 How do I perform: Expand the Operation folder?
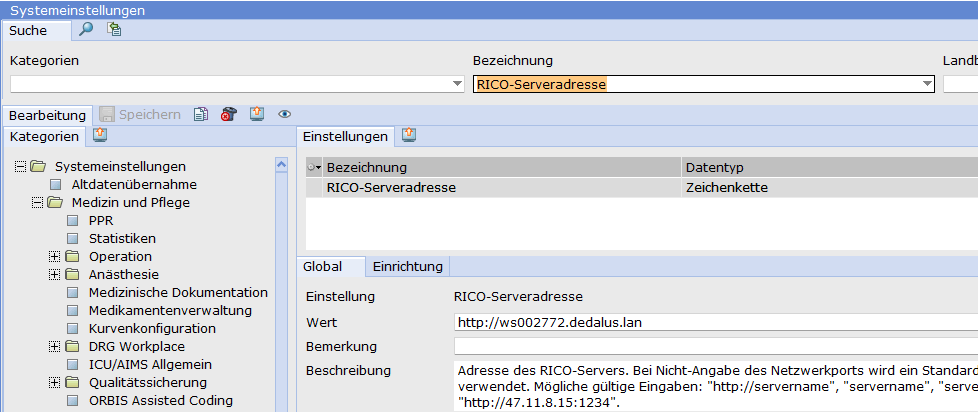tap(54, 257)
